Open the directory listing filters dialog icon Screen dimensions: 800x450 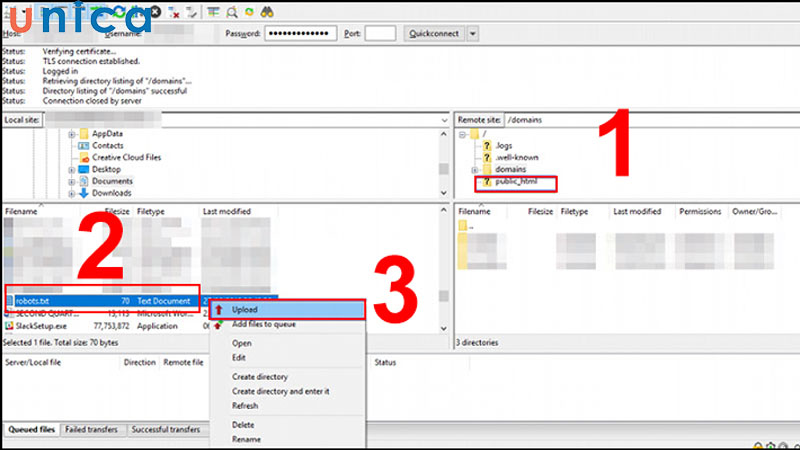point(213,12)
